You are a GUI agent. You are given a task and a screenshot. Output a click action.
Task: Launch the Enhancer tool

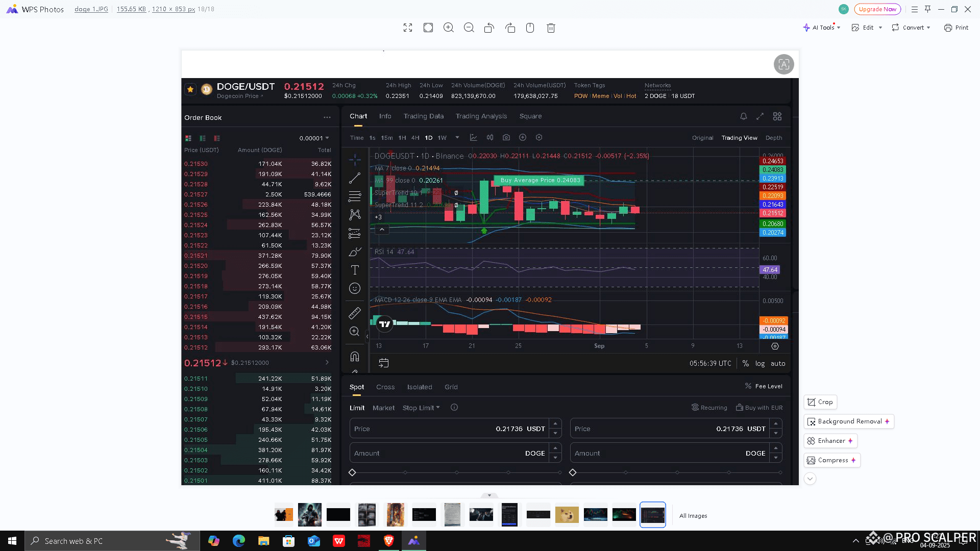tap(830, 441)
